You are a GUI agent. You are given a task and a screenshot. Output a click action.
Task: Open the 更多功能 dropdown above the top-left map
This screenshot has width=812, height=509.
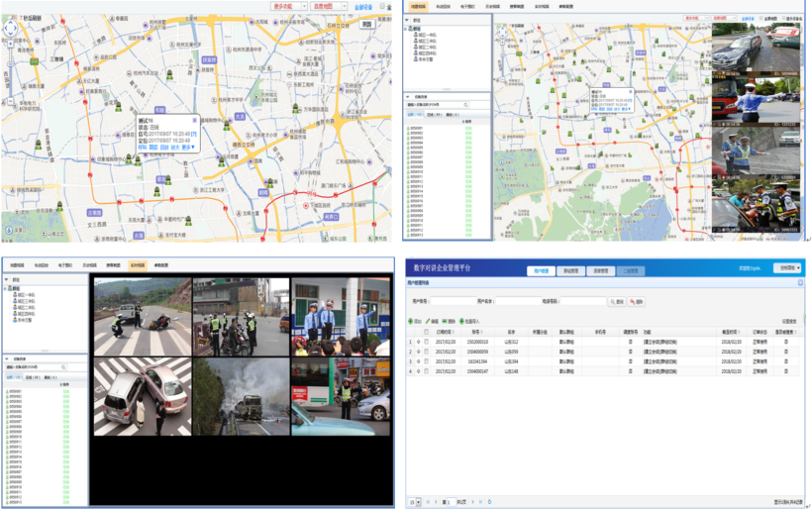tap(288, 6)
